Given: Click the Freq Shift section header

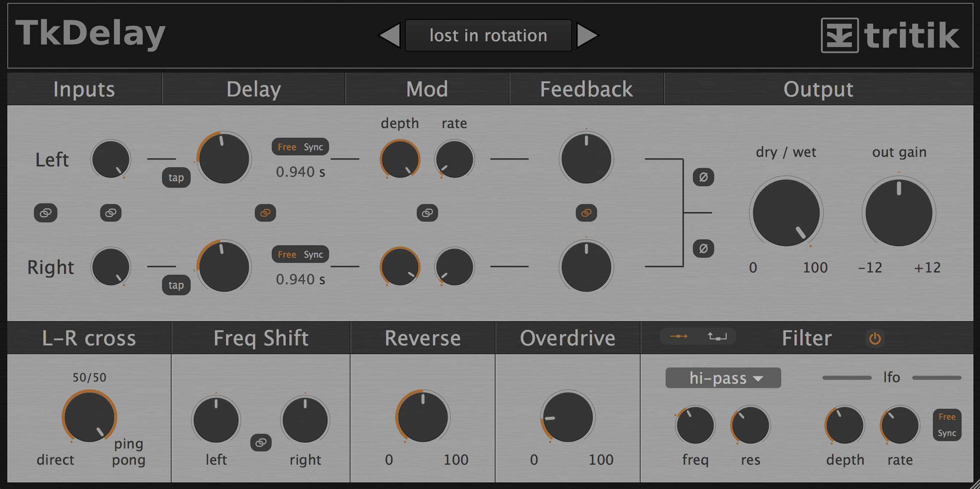Looking at the screenshot, I should coord(261,338).
